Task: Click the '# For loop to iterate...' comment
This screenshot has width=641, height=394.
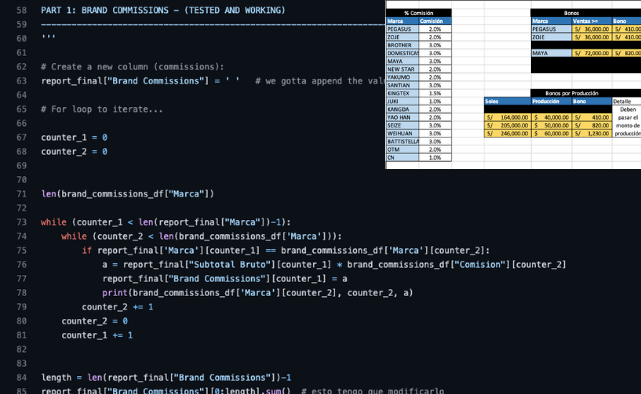Action: pyautogui.click(x=102, y=109)
